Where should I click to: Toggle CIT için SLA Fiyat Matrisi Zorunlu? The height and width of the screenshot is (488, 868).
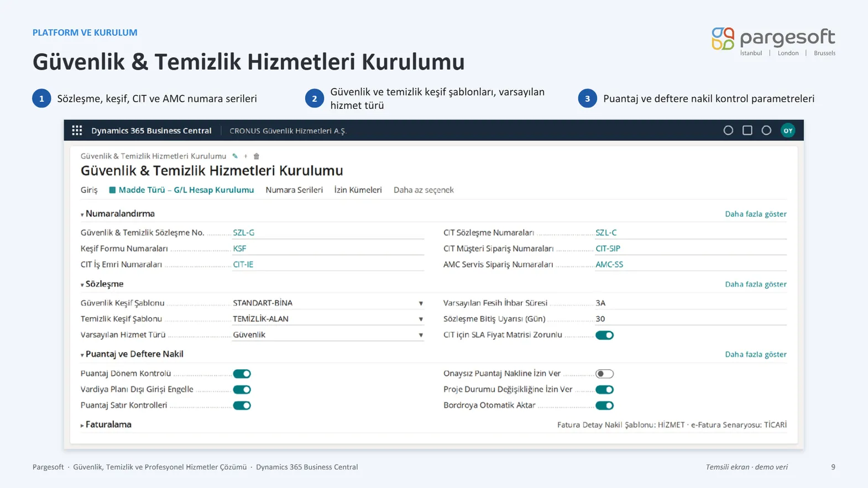[605, 335]
